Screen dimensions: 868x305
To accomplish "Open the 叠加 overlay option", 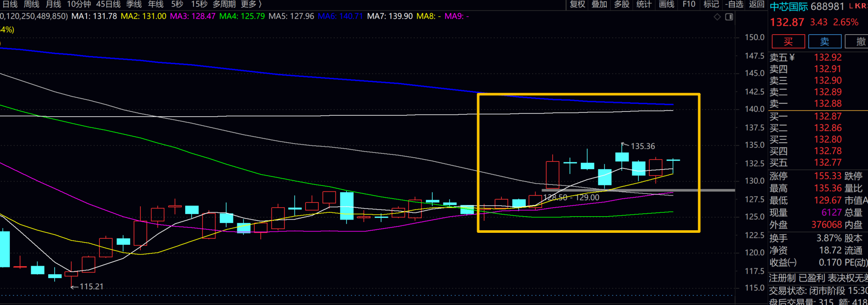I will tap(599, 4).
